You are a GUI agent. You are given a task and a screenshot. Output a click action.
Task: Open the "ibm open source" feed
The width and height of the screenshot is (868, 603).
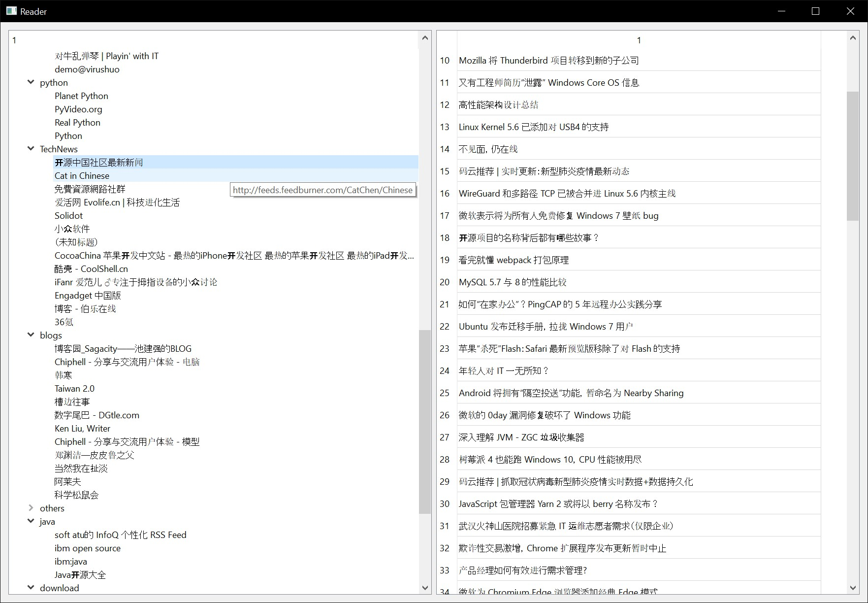pos(87,548)
